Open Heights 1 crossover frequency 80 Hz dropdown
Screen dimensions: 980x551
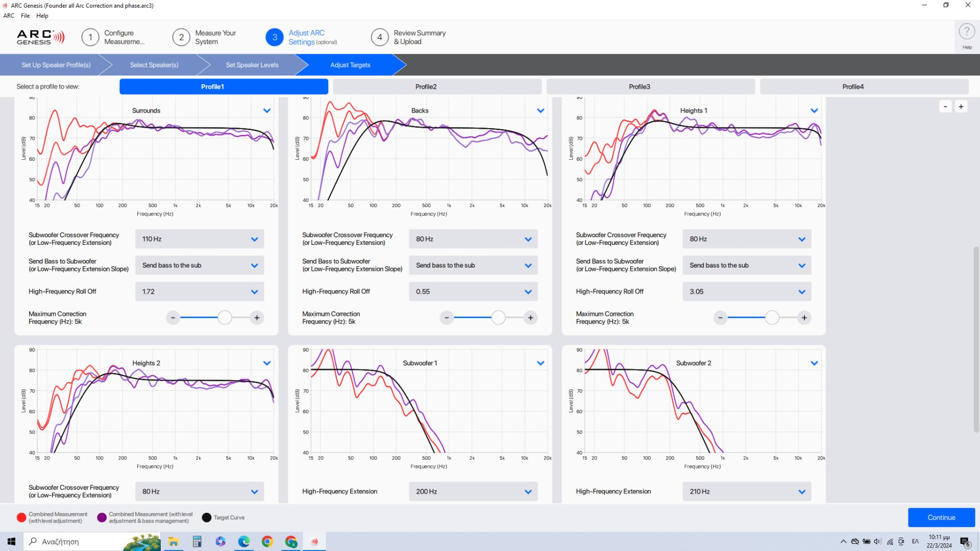pyautogui.click(x=747, y=239)
